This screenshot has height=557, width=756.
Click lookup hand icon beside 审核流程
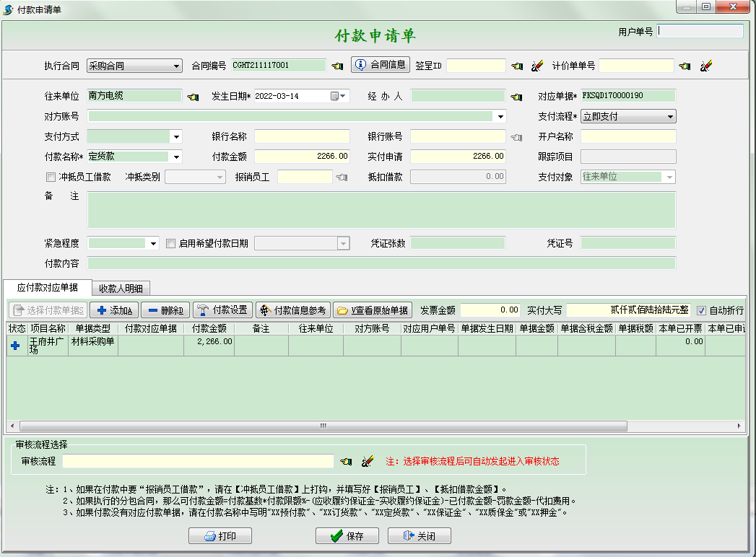point(346,462)
